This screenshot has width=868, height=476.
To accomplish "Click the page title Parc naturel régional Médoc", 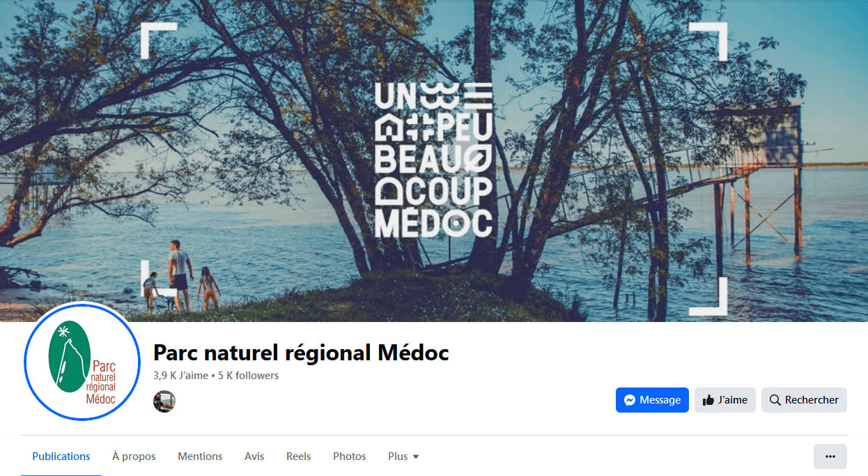I will pos(301,353).
